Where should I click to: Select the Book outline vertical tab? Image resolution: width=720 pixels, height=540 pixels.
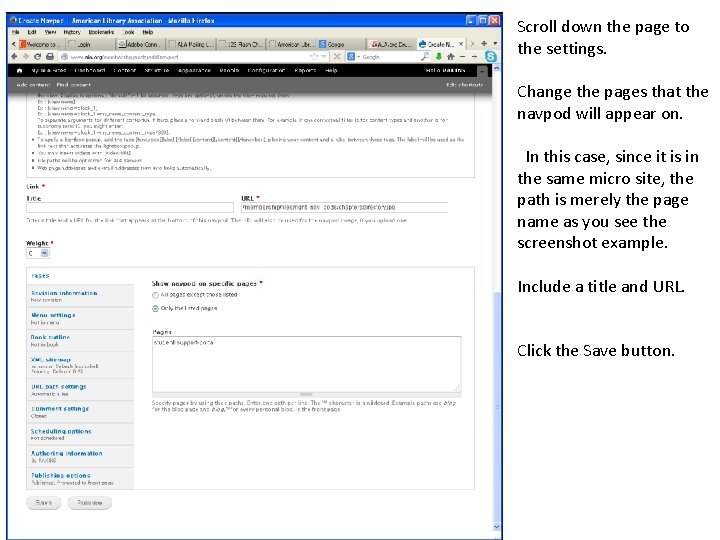coord(80,340)
